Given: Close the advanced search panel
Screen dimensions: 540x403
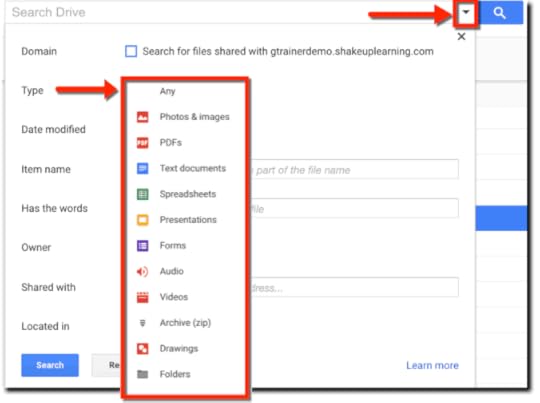Looking at the screenshot, I should point(461,37).
